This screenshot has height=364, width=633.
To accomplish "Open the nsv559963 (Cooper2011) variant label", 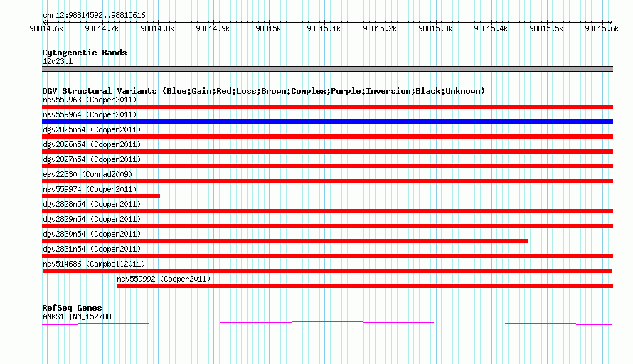I will pyautogui.click(x=90, y=100).
